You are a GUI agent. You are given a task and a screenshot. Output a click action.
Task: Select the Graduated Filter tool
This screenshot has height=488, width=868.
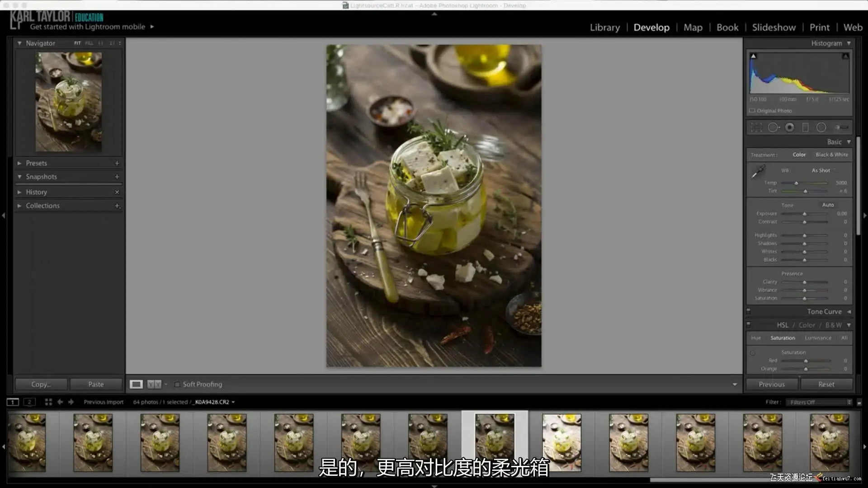(x=805, y=127)
